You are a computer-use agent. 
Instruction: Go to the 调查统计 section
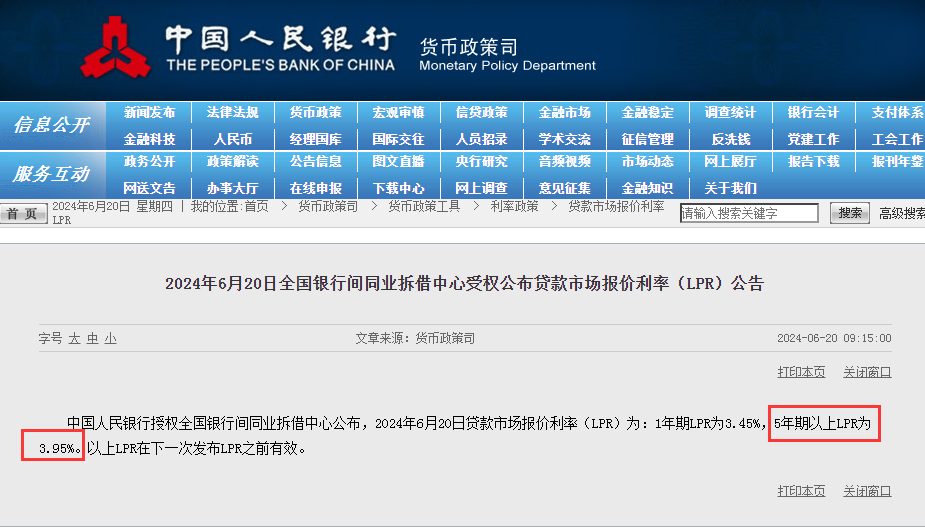pyautogui.click(x=730, y=112)
